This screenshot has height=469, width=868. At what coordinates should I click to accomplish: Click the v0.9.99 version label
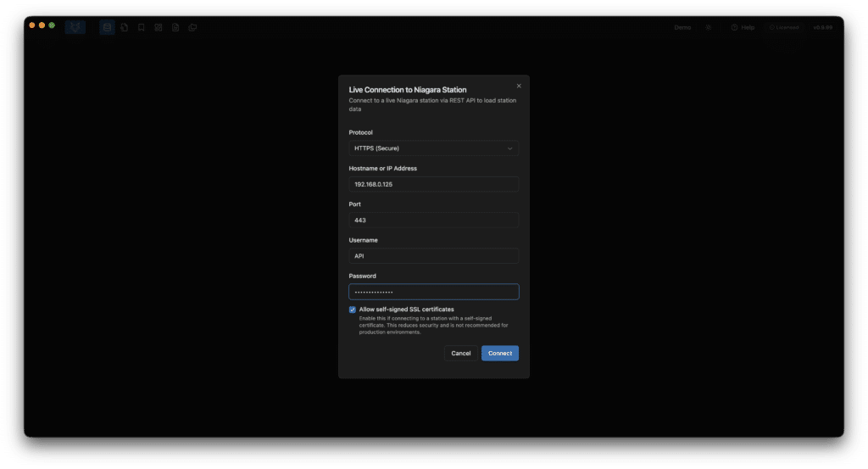tap(822, 27)
